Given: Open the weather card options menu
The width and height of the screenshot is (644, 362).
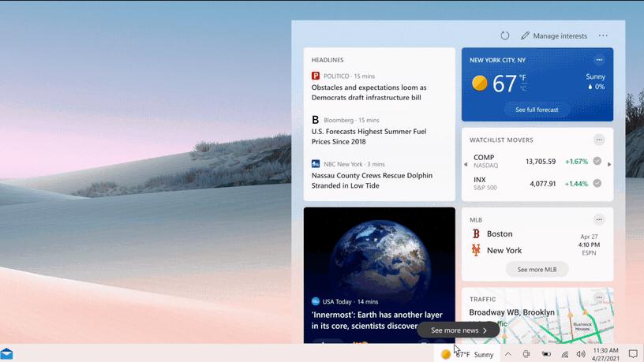Looking at the screenshot, I should pos(599,60).
